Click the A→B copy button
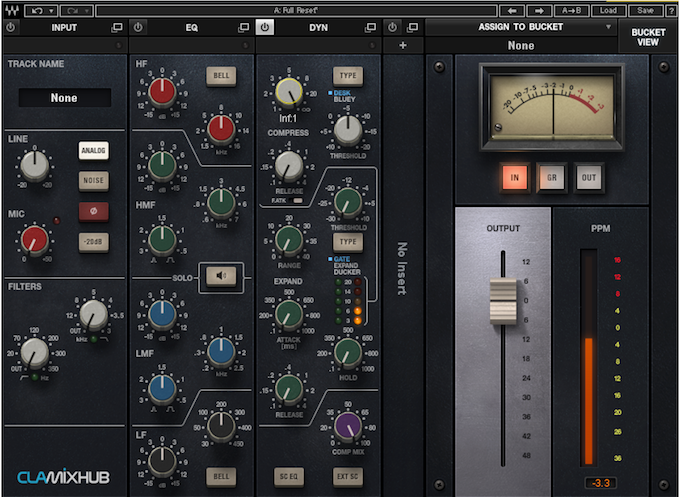 pyautogui.click(x=572, y=10)
